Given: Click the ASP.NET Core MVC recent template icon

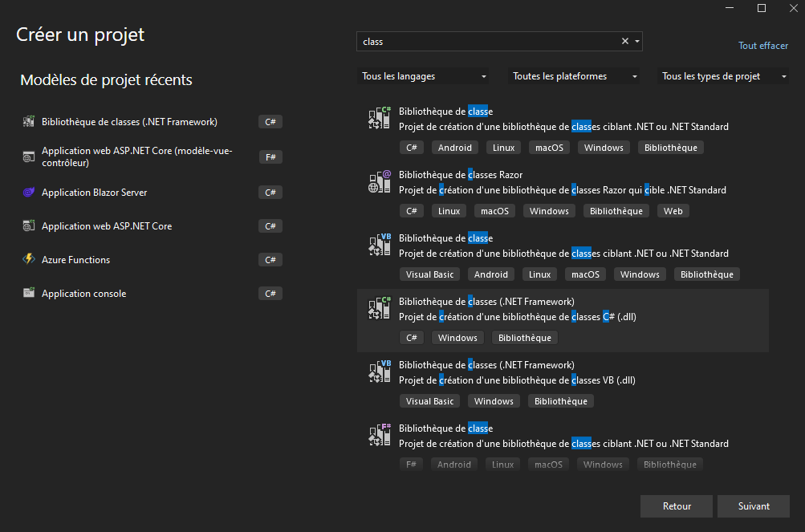Looking at the screenshot, I should click(x=29, y=157).
